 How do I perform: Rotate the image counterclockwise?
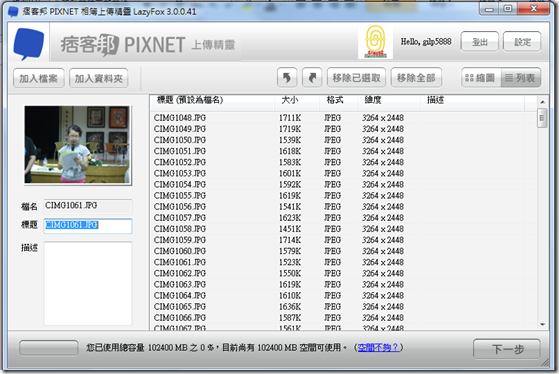pyautogui.click(x=287, y=77)
